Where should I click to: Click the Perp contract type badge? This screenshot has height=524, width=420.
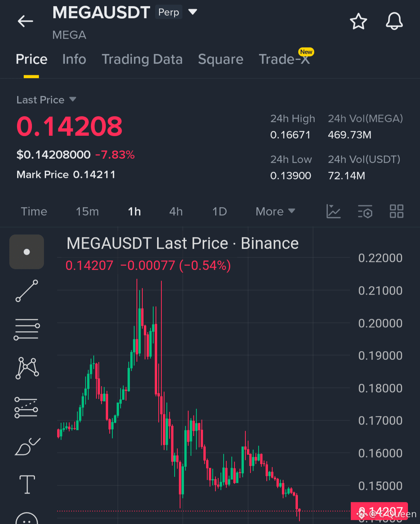(169, 12)
